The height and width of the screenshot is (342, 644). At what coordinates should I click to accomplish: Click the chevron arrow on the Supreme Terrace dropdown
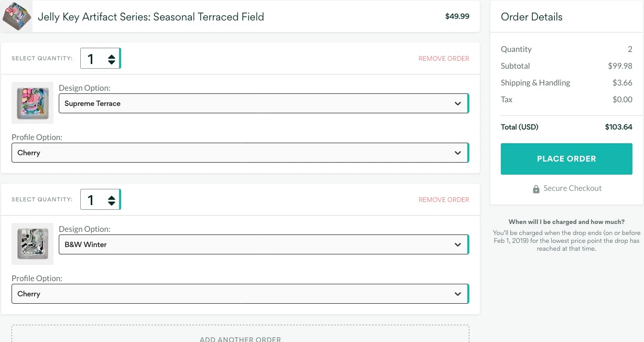458,104
